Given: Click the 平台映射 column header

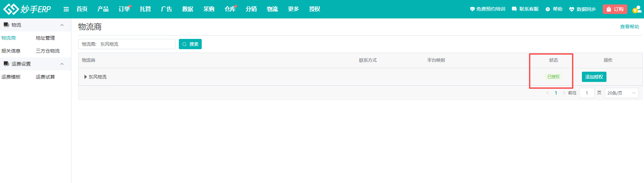Looking at the screenshot, I should [x=436, y=60].
